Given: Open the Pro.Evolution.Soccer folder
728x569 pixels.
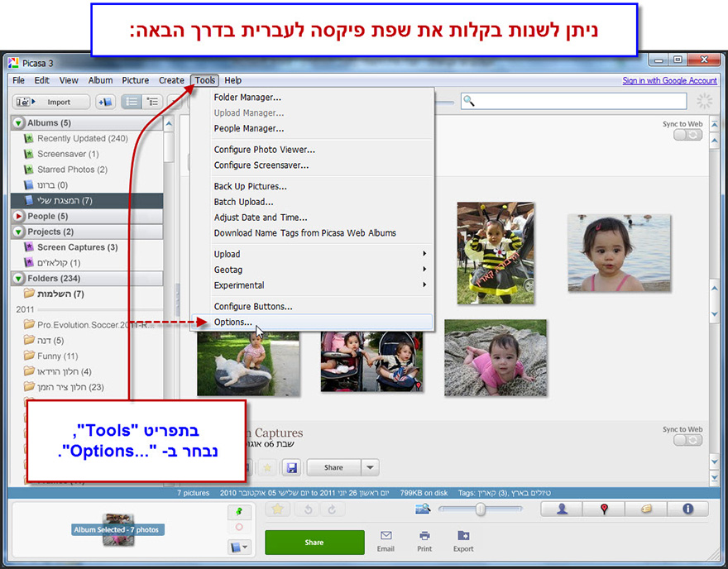Looking at the screenshot, I should [87, 325].
